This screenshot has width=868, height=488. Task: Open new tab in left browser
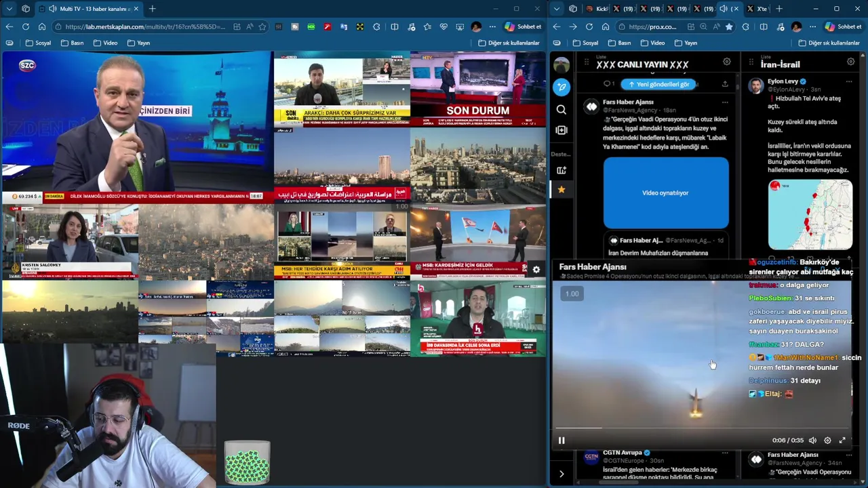coord(152,9)
